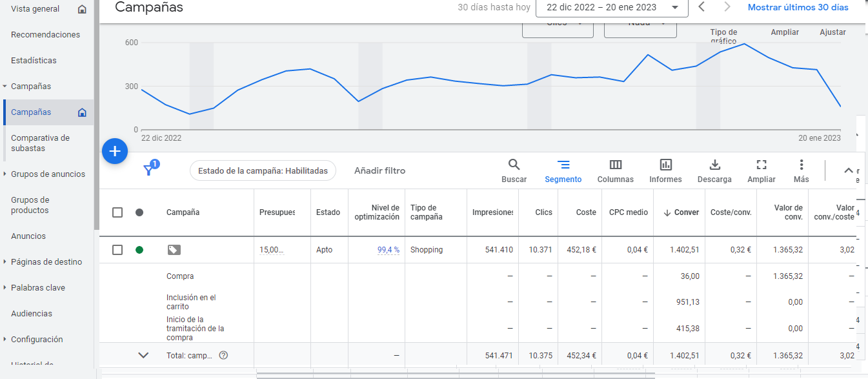The image size is (868, 379).
Task: Go to the previous date period arrow
Action: click(701, 8)
